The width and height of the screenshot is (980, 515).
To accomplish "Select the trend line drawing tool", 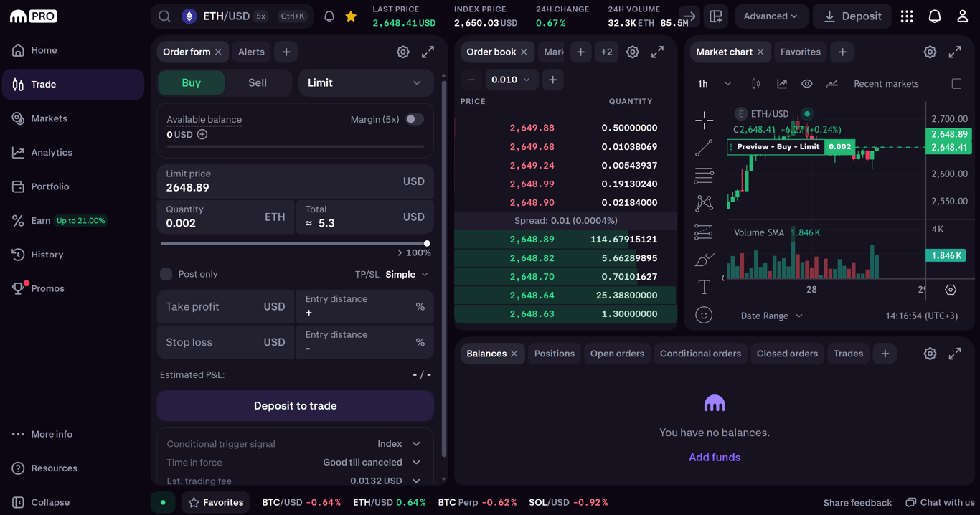I will 704,148.
